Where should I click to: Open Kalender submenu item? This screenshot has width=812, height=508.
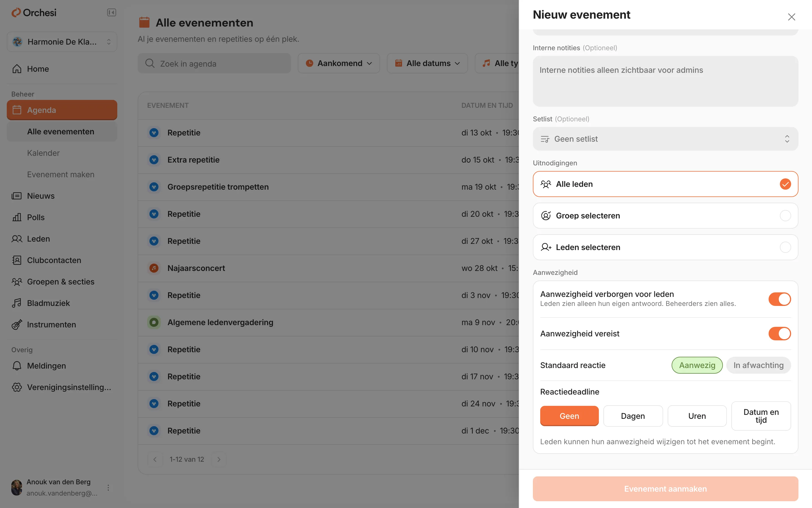(x=62, y=153)
